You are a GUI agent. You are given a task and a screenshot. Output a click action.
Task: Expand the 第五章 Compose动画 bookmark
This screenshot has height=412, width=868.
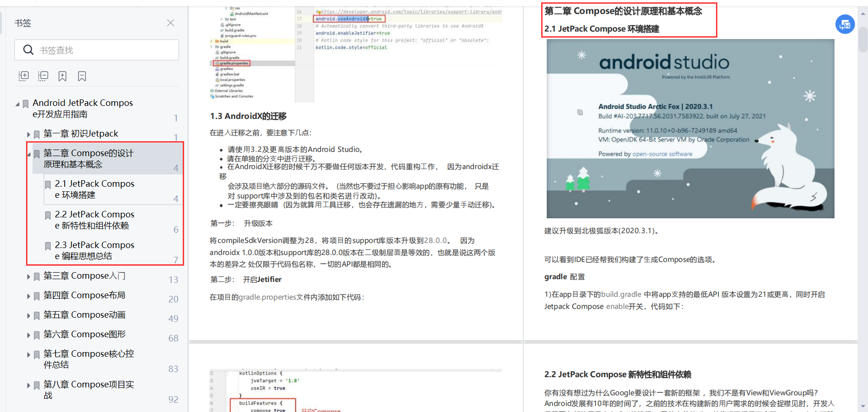(28, 316)
